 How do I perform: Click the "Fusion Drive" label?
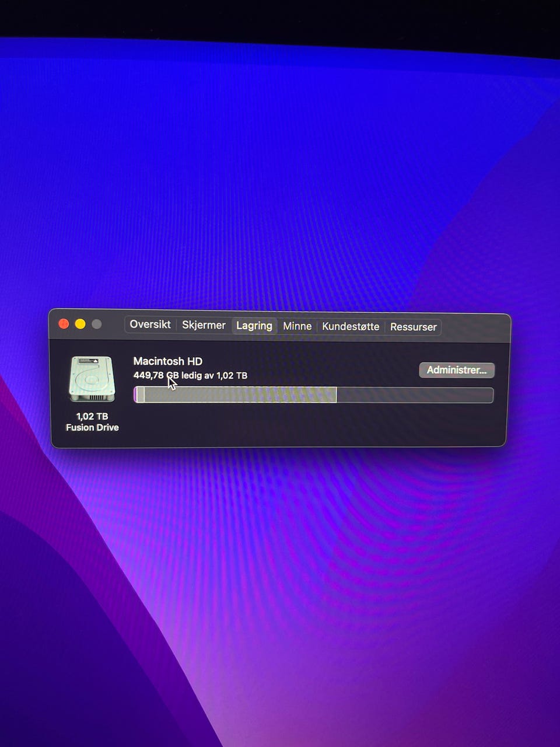[x=92, y=427]
